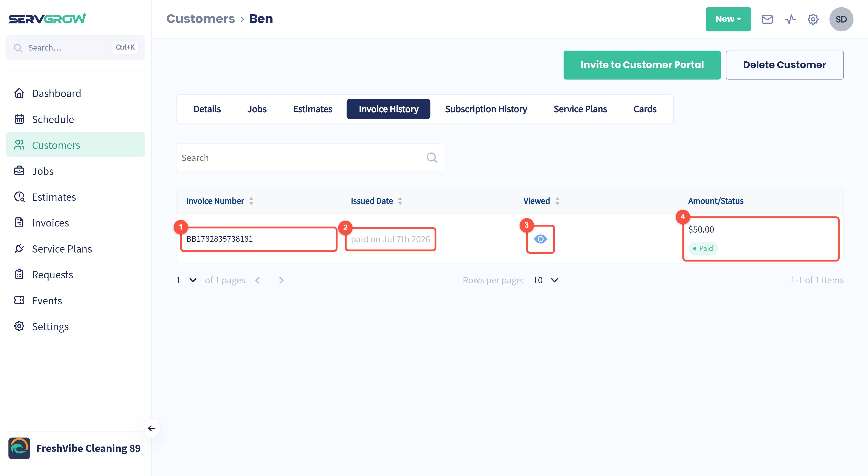Switch to the Cards tab
The width and height of the screenshot is (868, 476).
[644, 109]
